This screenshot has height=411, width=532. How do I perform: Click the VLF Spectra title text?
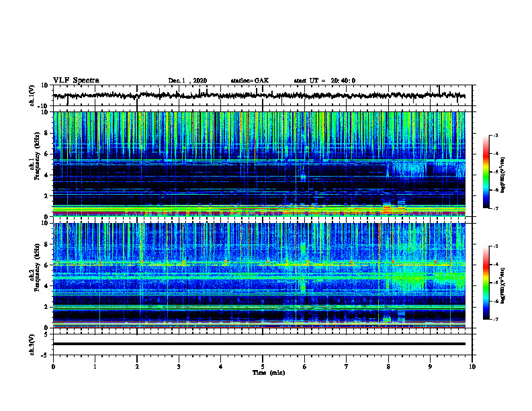[x=76, y=81]
